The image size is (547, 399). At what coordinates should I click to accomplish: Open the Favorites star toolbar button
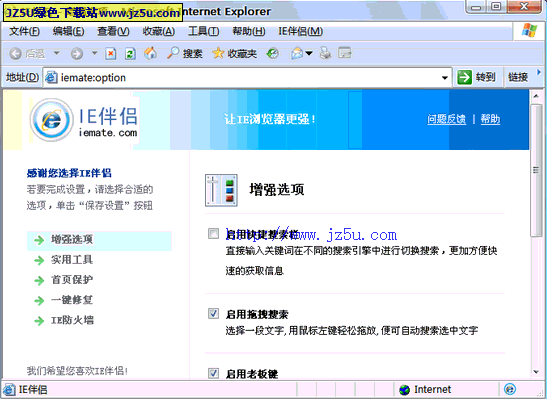pyautogui.click(x=234, y=53)
